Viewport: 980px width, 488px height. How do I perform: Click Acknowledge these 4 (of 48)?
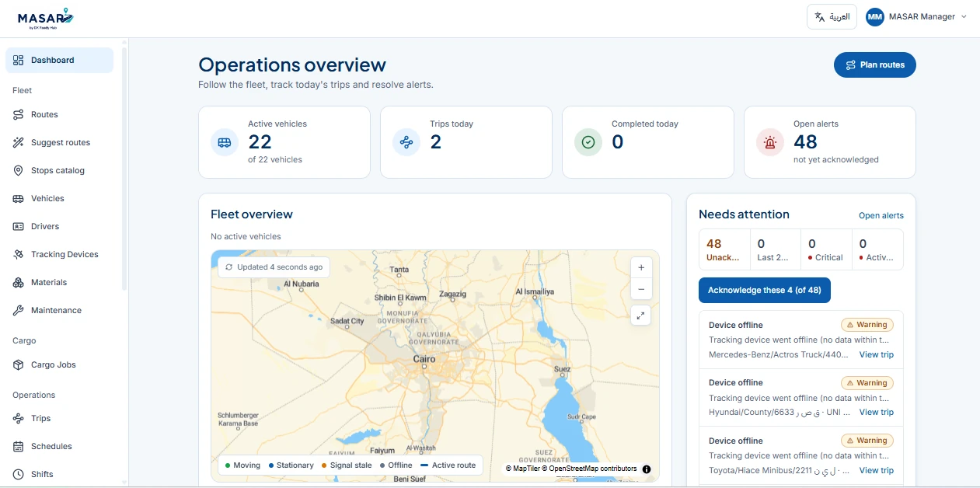click(765, 291)
